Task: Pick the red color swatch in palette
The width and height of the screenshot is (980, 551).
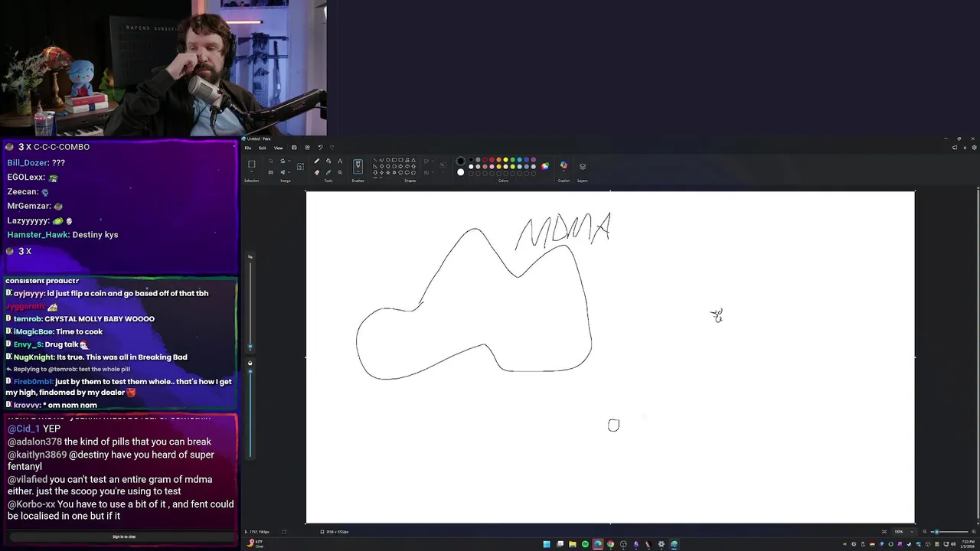Action: (x=492, y=160)
